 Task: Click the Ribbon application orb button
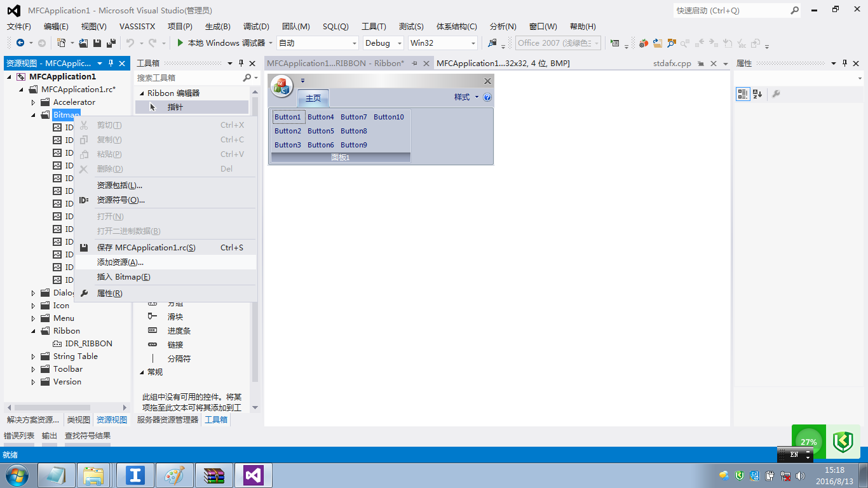click(281, 86)
